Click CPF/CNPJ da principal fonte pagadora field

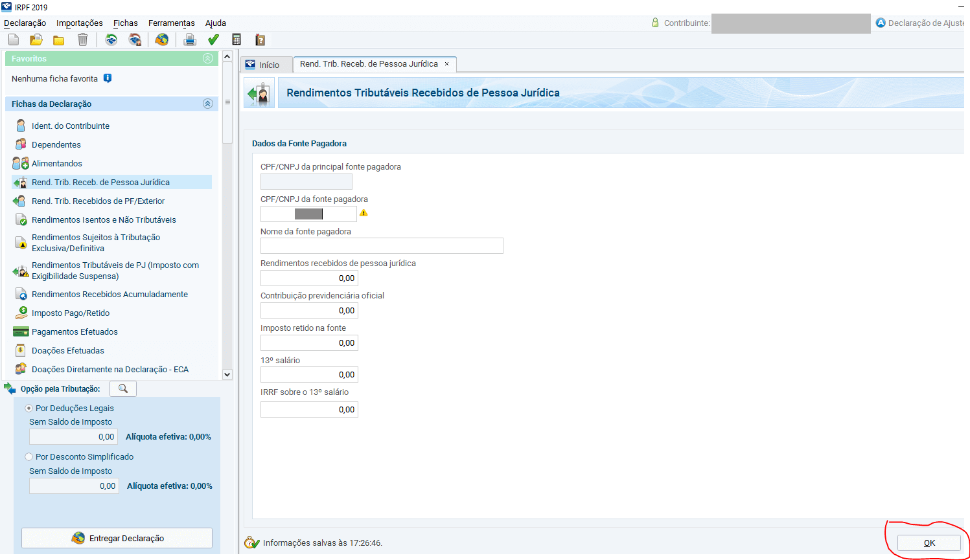click(x=306, y=181)
